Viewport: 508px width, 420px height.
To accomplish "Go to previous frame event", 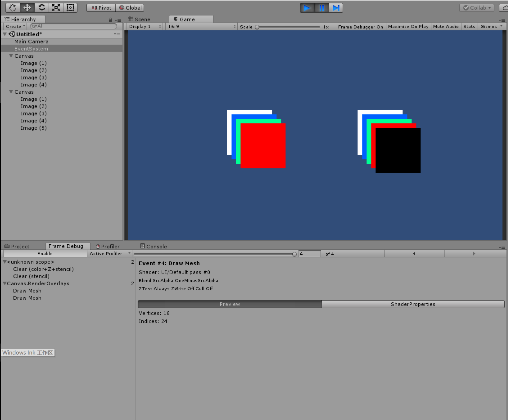I will point(414,254).
